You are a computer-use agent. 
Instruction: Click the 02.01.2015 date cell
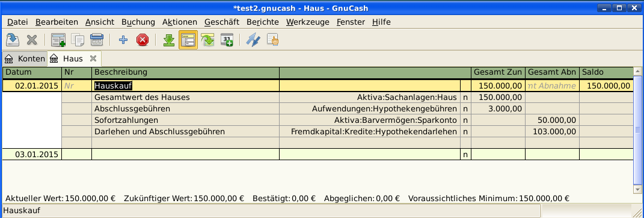point(32,86)
